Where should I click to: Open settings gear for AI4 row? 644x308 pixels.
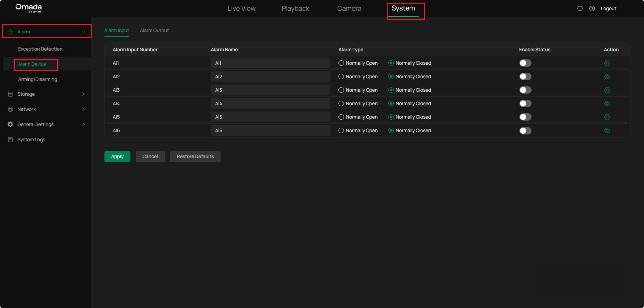(x=607, y=103)
